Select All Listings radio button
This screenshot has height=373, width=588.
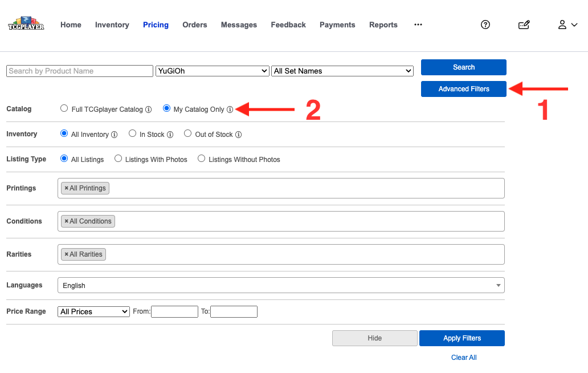pos(64,159)
